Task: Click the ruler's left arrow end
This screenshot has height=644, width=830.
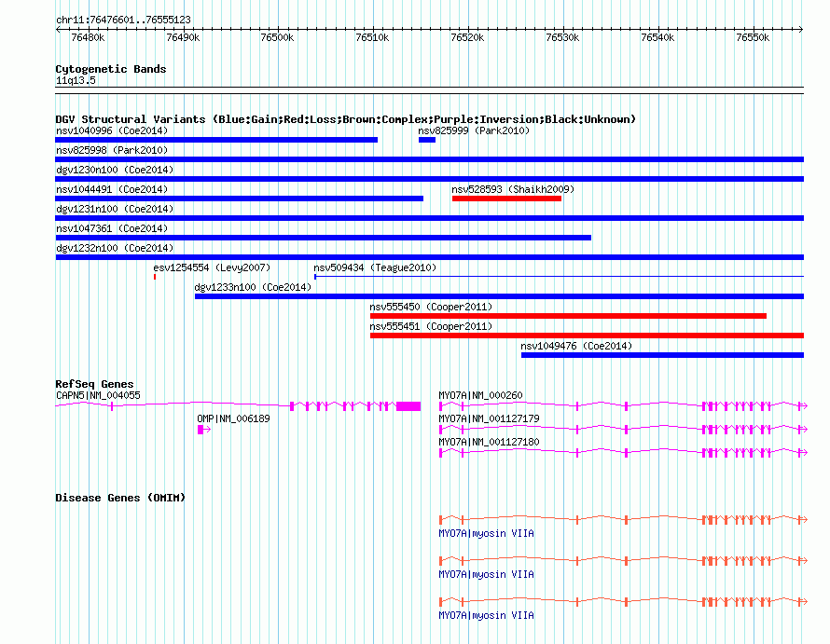Action: coord(58,29)
